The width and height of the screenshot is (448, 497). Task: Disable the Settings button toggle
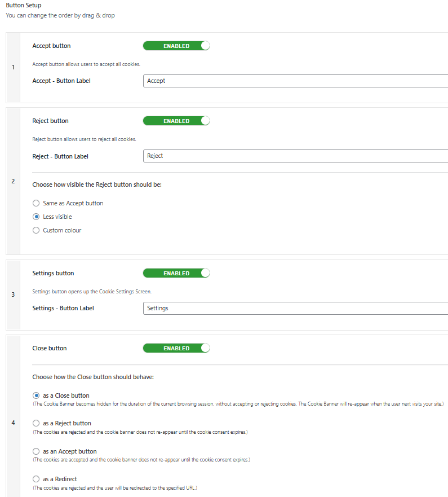click(x=176, y=273)
